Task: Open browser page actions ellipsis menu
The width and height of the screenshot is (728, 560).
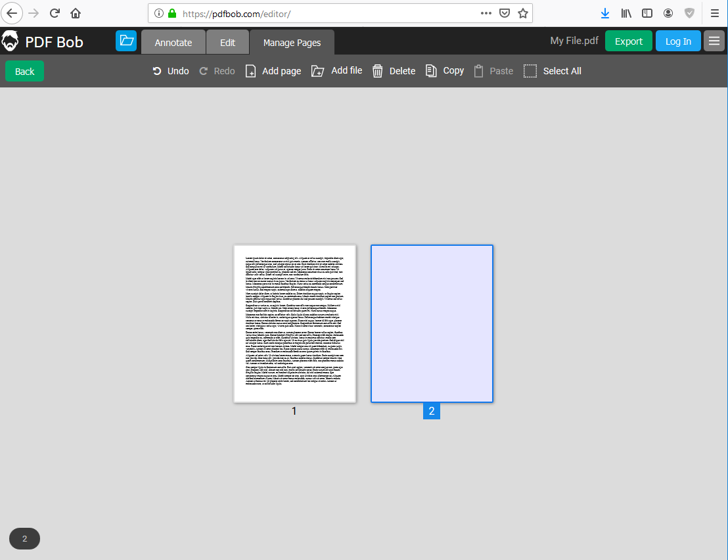Action: pos(486,13)
